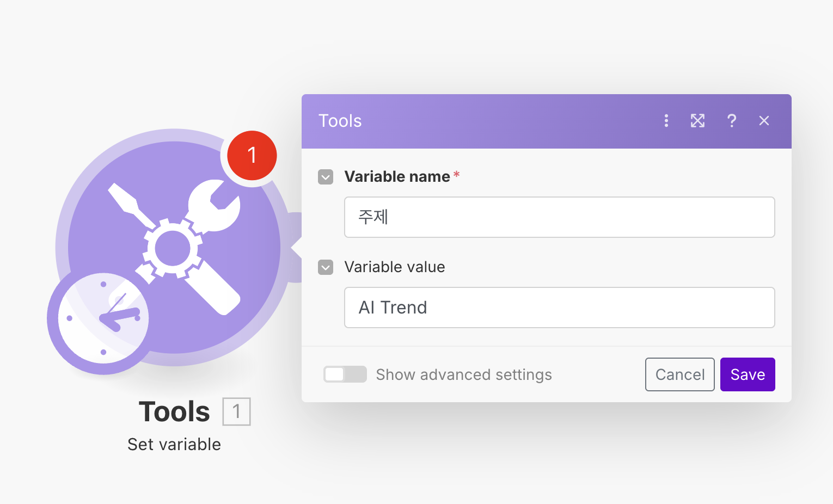Open help with the question mark icon
This screenshot has height=504, width=833.
click(732, 121)
